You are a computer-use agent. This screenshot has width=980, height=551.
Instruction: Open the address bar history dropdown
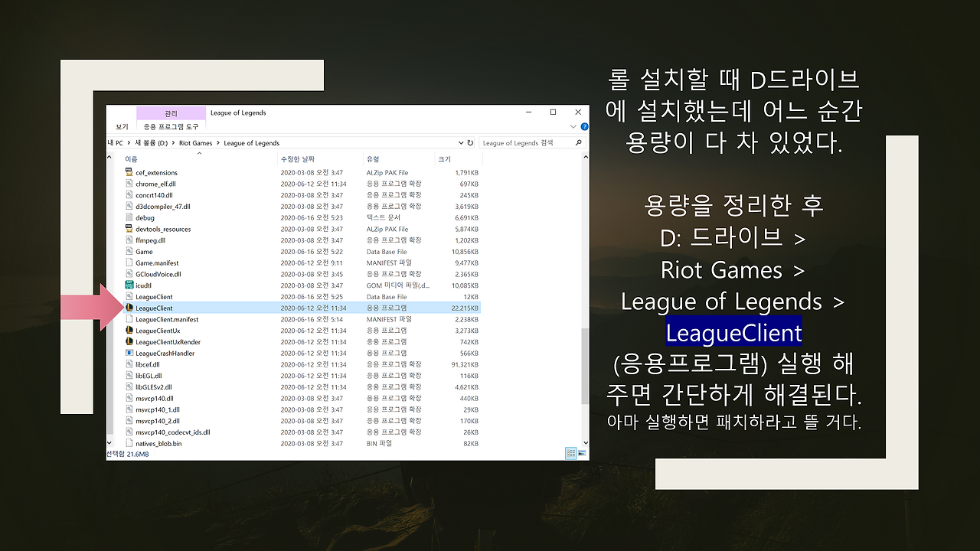tap(460, 142)
